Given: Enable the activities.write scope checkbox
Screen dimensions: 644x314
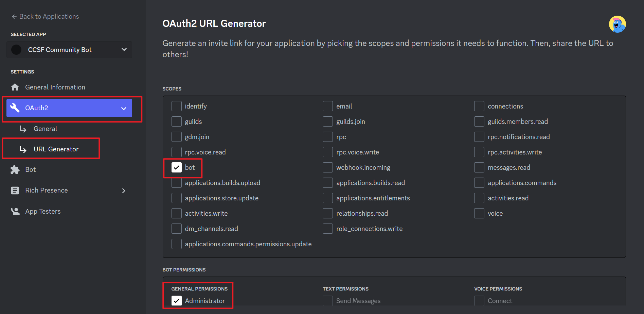Looking at the screenshot, I should [177, 213].
